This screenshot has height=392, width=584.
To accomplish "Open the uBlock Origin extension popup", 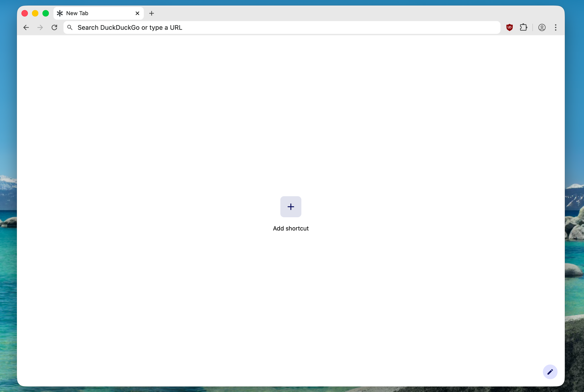I will pyautogui.click(x=510, y=27).
